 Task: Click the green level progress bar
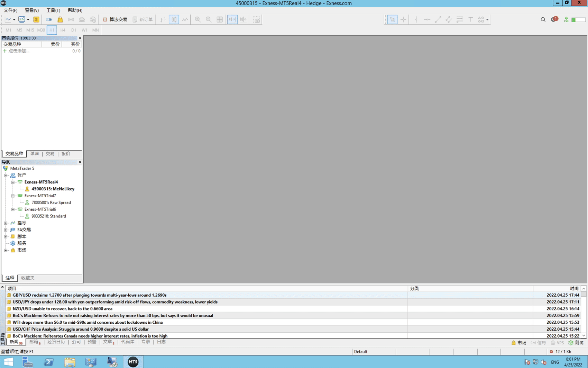[578, 20]
